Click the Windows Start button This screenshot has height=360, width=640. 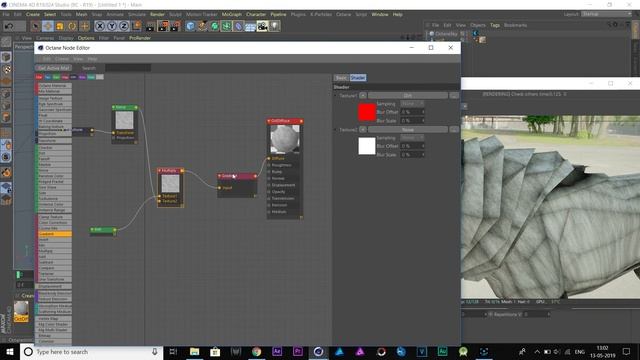click(10, 351)
